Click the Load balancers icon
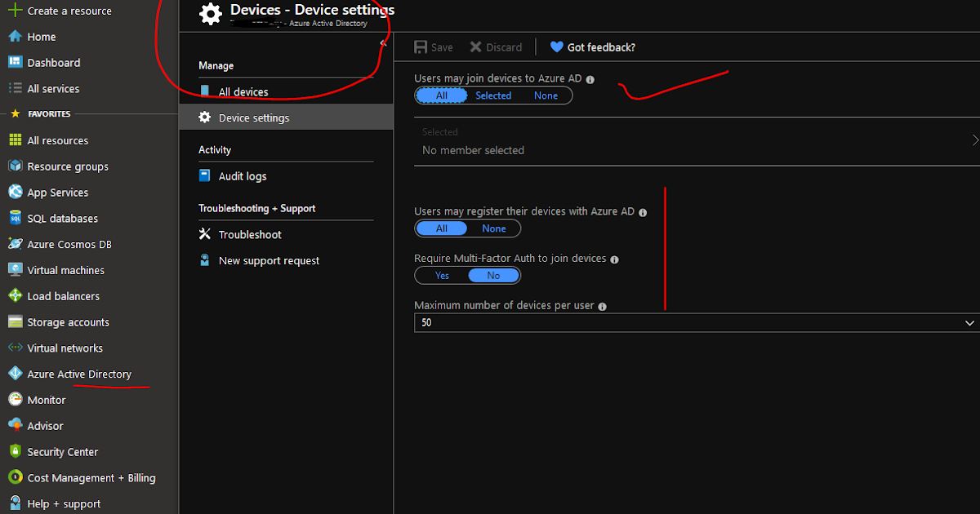This screenshot has height=514, width=980. pyautogui.click(x=15, y=296)
